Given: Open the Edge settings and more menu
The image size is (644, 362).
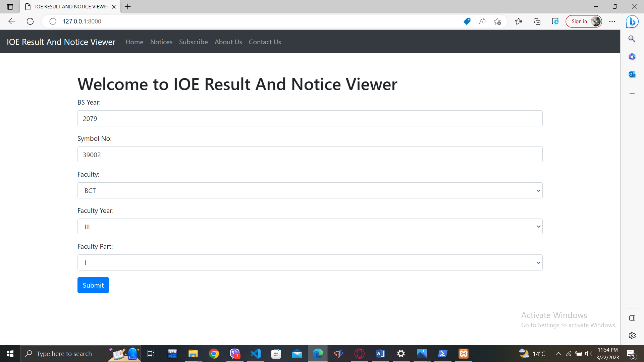Looking at the screenshot, I should (x=612, y=21).
